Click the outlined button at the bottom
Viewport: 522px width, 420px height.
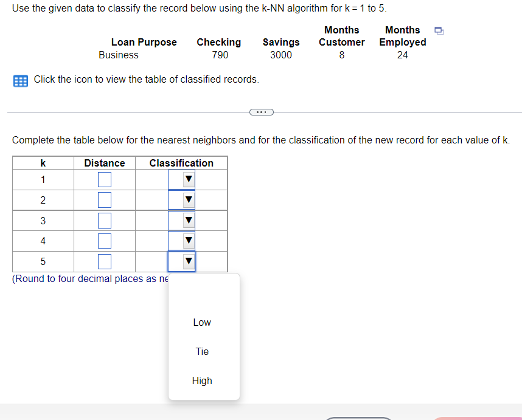tap(358, 418)
